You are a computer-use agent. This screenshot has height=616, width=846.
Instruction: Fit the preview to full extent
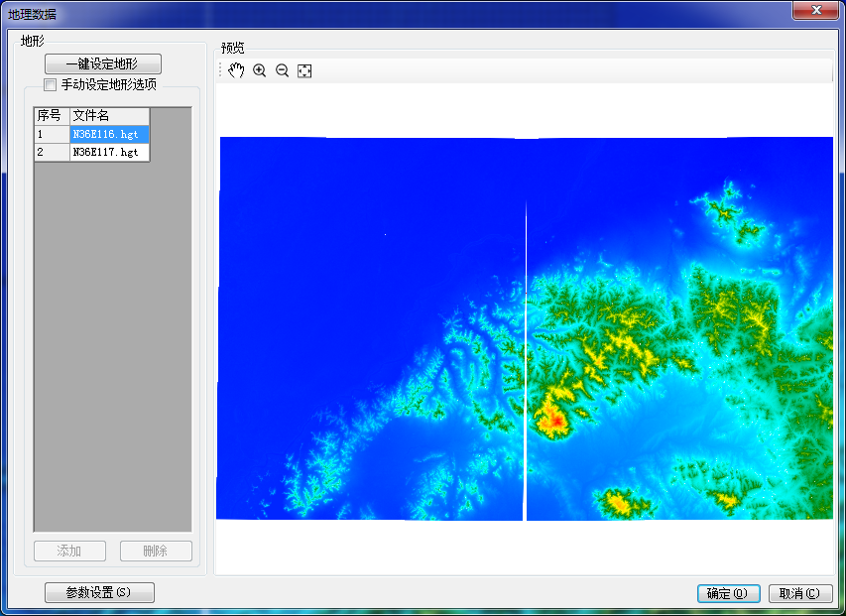point(304,70)
